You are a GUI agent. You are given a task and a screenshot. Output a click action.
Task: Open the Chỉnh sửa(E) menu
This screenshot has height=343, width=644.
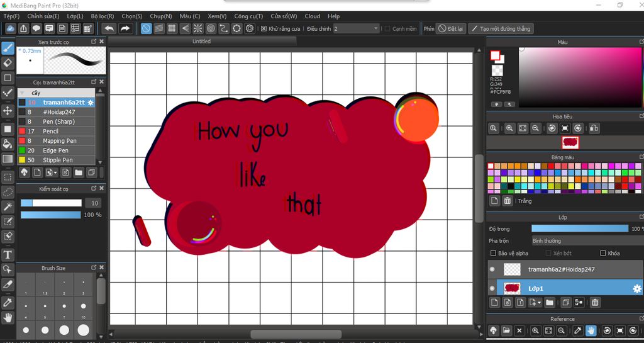pos(43,16)
